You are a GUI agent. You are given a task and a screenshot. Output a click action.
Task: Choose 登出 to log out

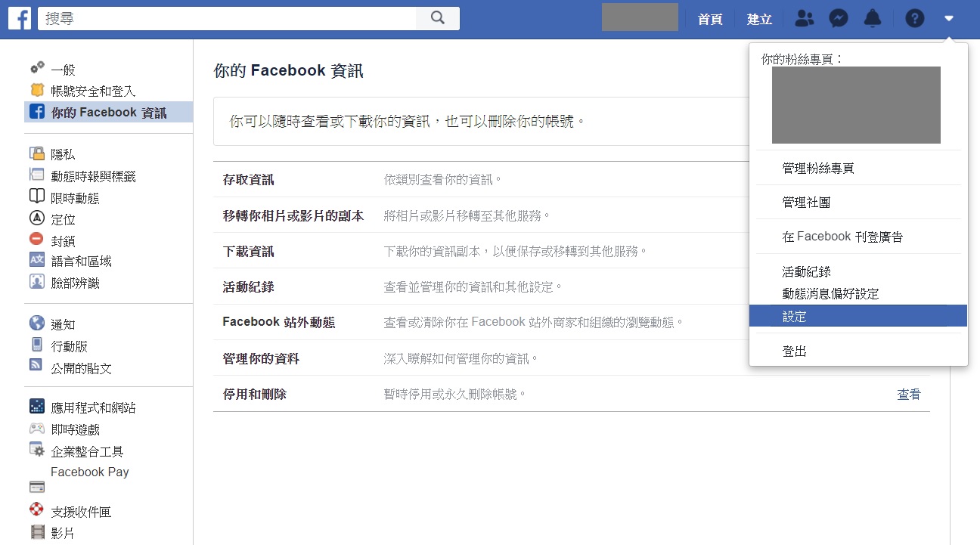794,351
